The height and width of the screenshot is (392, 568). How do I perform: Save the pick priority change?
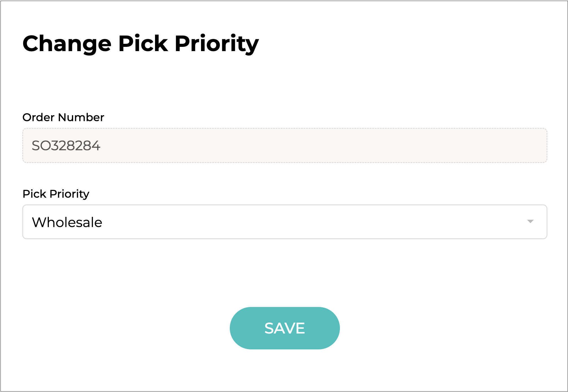pos(285,328)
